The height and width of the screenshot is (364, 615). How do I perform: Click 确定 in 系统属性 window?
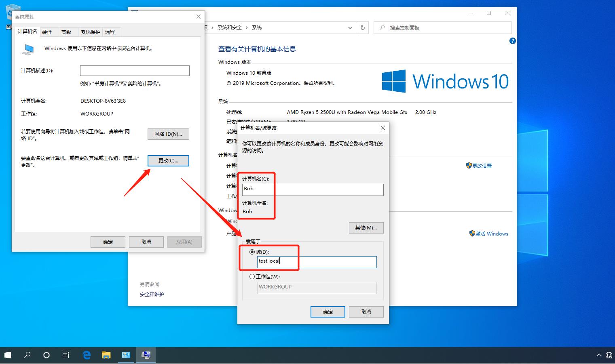tap(108, 242)
